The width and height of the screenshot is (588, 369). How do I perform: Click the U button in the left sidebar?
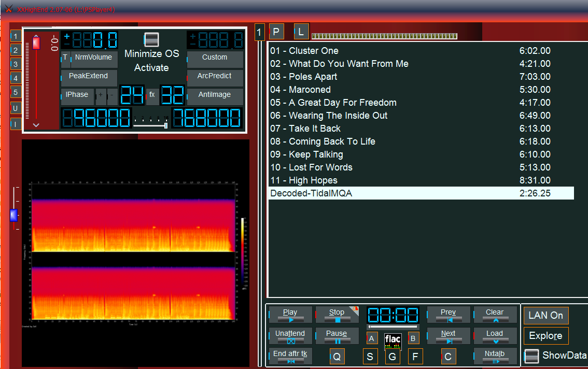click(x=16, y=108)
